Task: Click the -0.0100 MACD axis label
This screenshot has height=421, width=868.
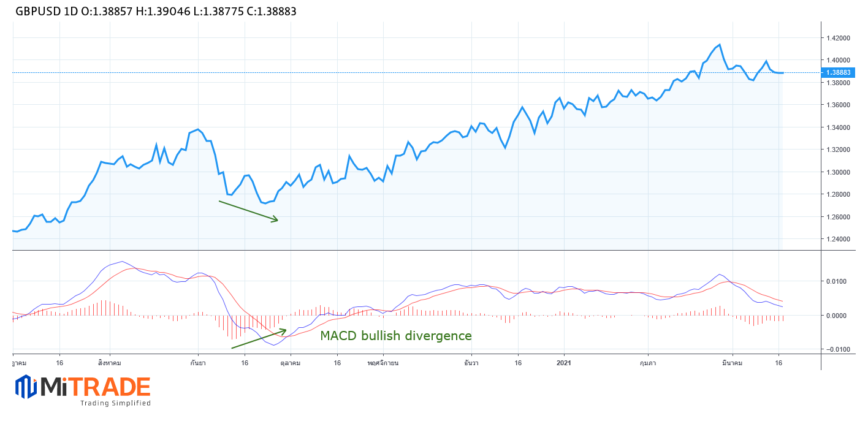Action: tap(836, 349)
